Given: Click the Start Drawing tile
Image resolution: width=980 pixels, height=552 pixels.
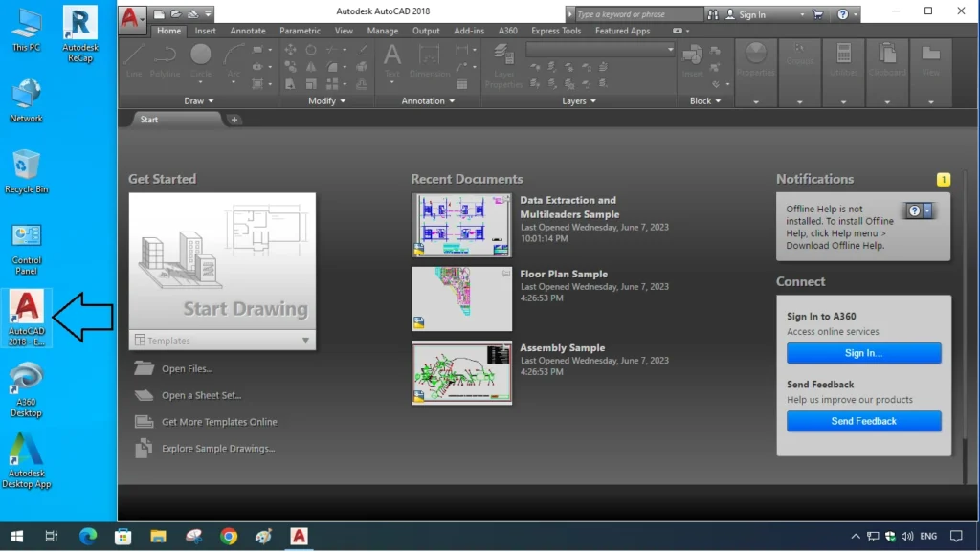Looking at the screenshot, I should click(x=222, y=261).
